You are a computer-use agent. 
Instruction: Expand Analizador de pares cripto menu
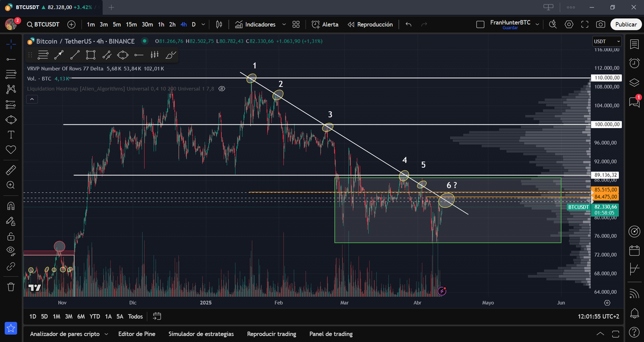[69, 334]
